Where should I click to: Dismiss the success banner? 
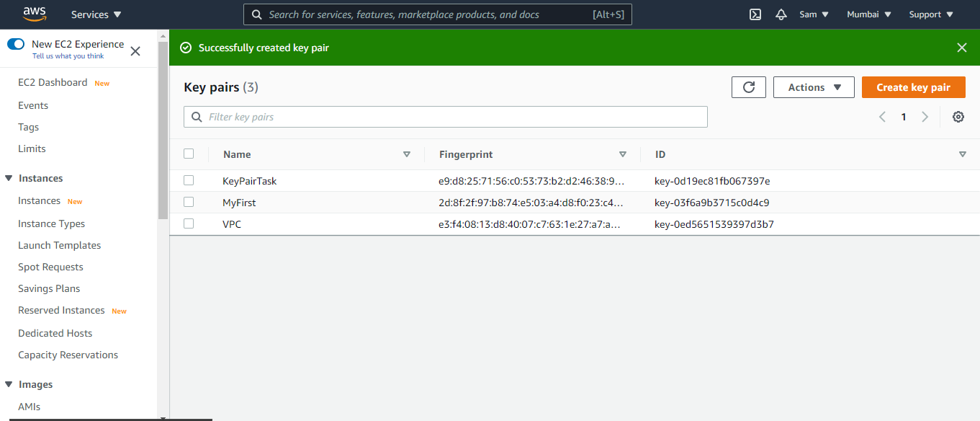point(961,48)
